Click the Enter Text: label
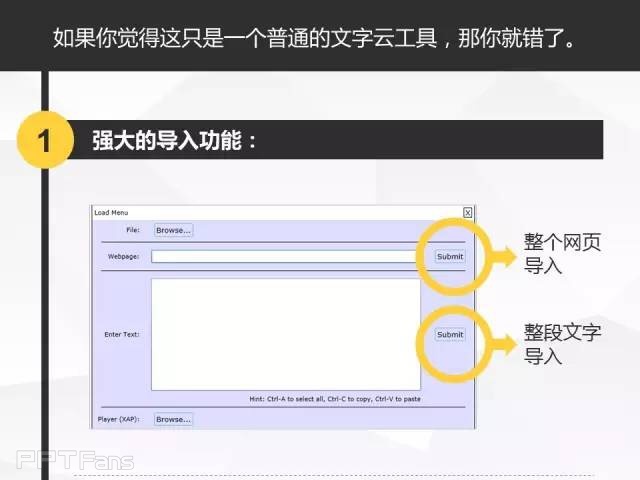The width and height of the screenshot is (640, 480). click(x=121, y=334)
